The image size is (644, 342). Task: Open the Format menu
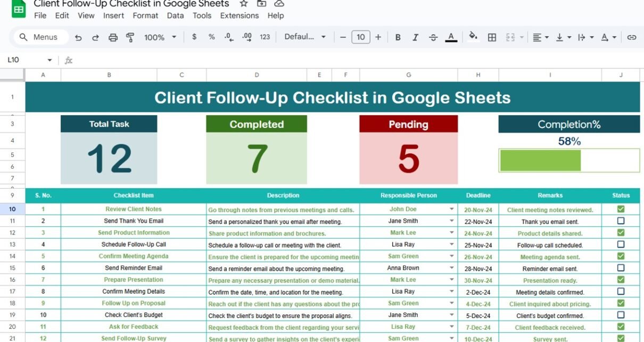coord(145,15)
